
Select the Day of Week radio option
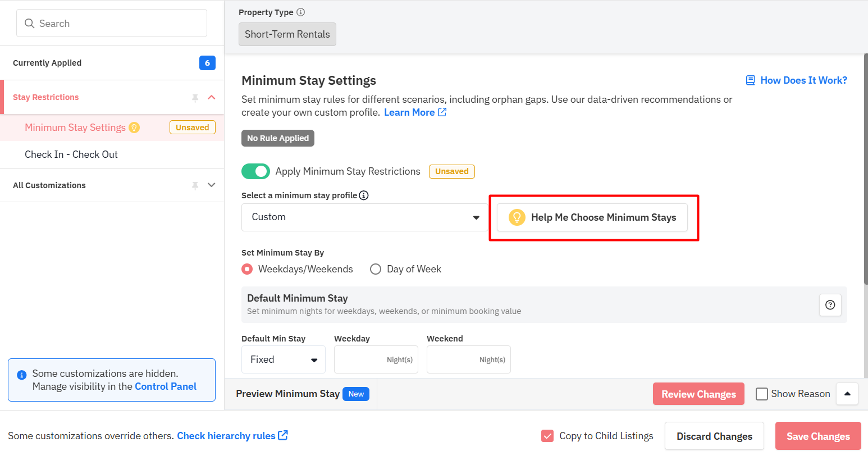[x=376, y=269]
